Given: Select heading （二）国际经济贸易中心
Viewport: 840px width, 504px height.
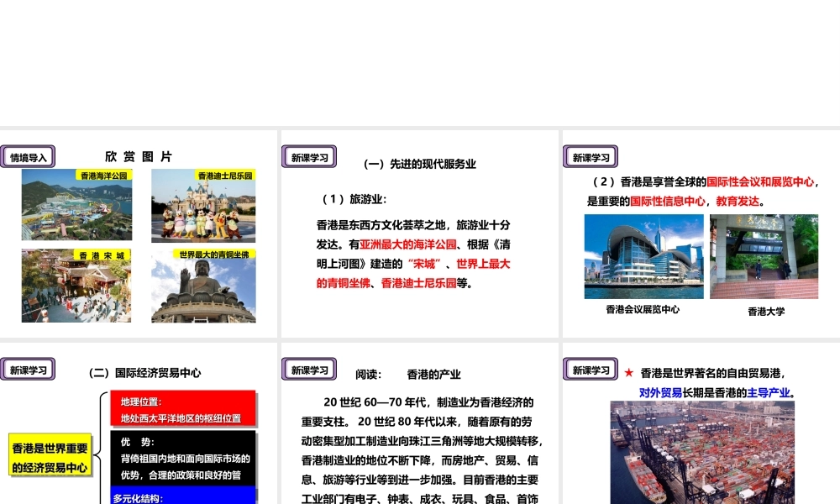Looking at the screenshot, I should [x=144, y=373].
